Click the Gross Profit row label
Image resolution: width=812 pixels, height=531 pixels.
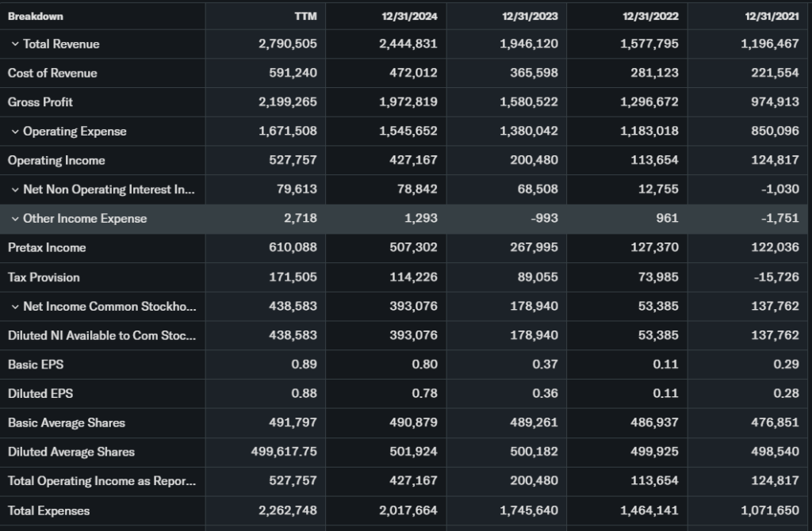pos(40,102)
